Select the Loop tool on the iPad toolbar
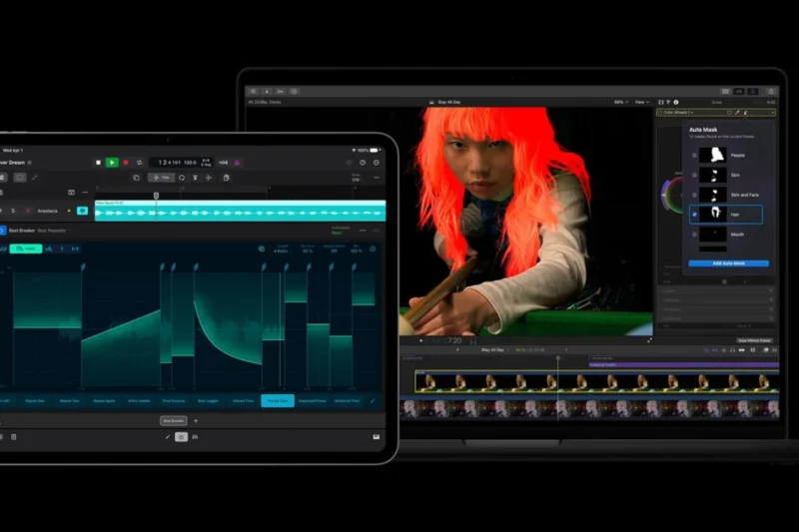Screen dimensions: 799x532 (x=182, y=177)
